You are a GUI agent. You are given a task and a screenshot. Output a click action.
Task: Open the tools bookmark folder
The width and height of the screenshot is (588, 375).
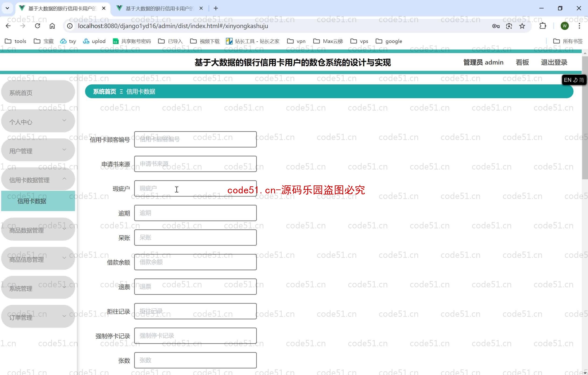pos(16,41)
